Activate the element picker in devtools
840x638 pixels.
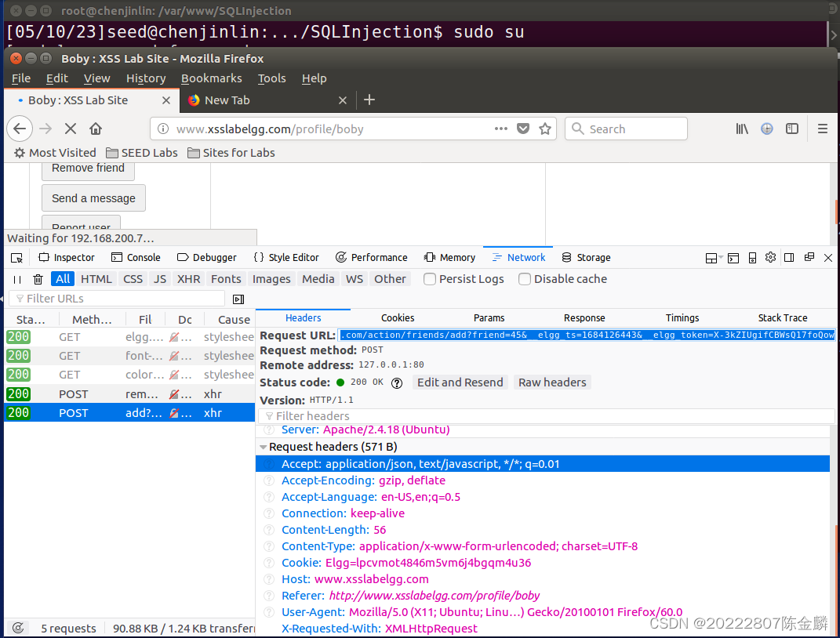point(16,258)
